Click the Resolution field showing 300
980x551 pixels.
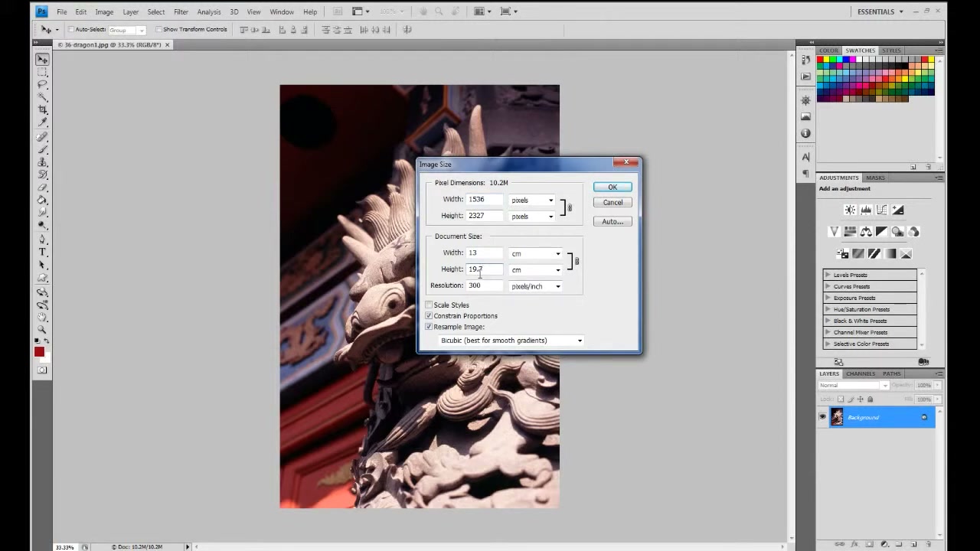point(485,285)
